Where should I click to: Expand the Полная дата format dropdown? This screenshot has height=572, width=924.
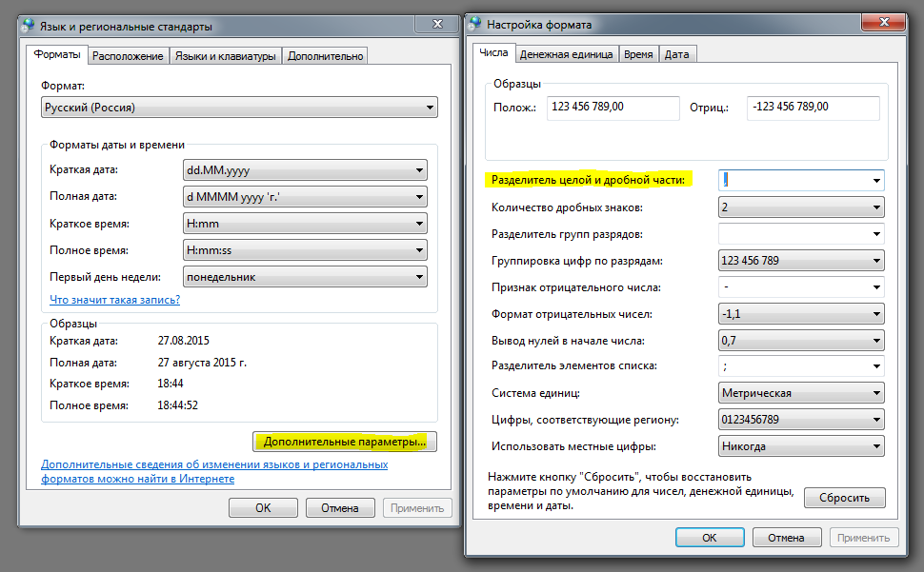(x=305, y=197)
